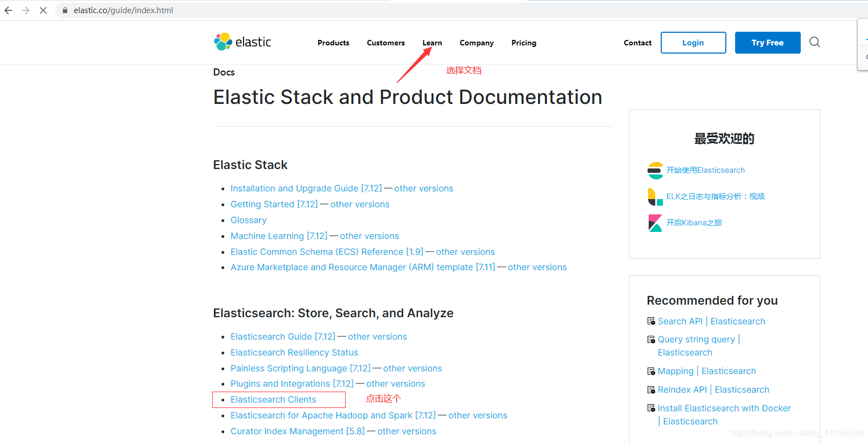The image size is (868, 443).
Task: Click the Login button
Action: pyautogui.click(x=693, y=43)
